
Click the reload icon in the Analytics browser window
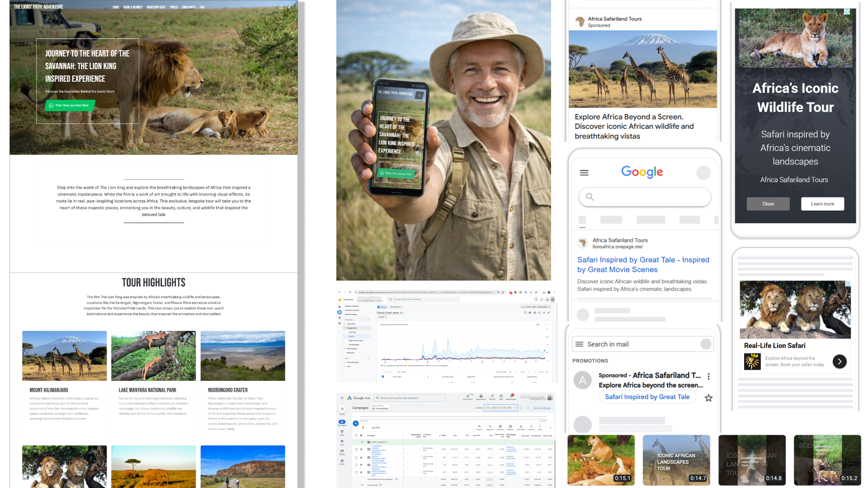pos(350,292)
